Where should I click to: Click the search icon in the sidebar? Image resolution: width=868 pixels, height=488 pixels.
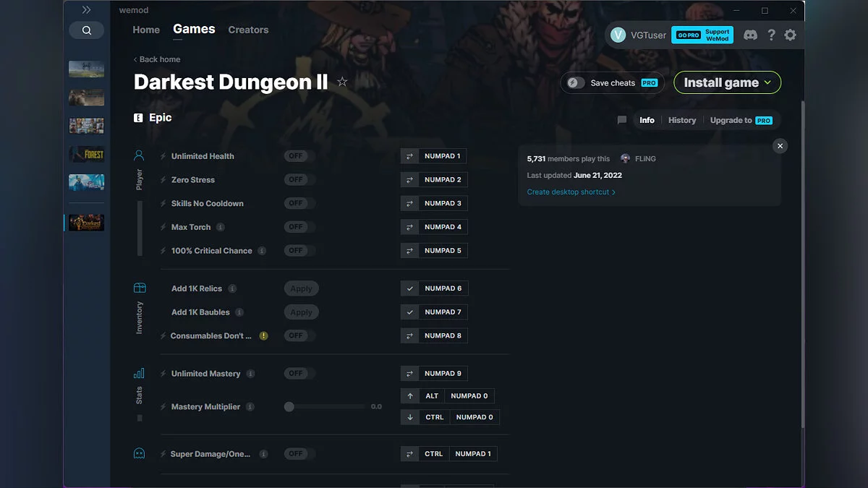[86, 30]
